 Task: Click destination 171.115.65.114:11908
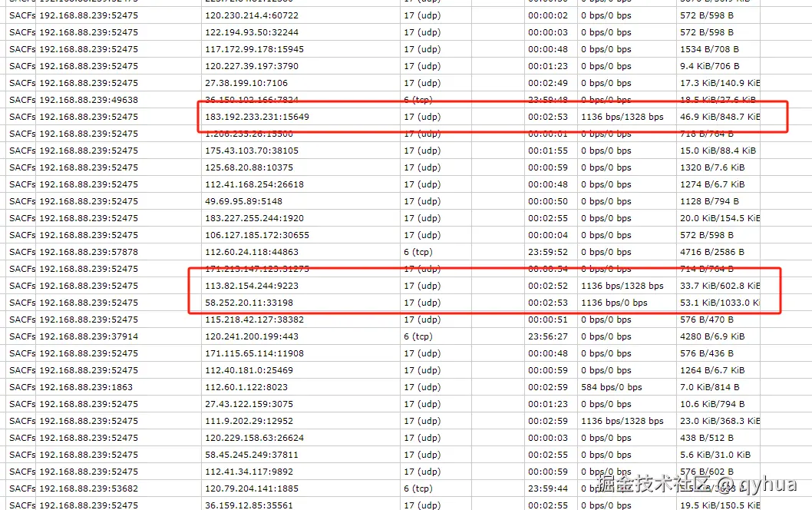[254, 353]
